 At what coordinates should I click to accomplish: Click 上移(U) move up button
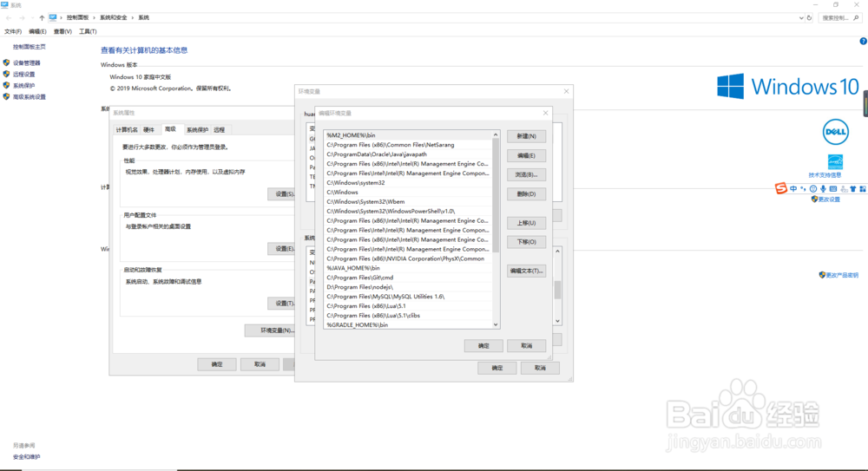pyautogui.click(x=527, y=223)
